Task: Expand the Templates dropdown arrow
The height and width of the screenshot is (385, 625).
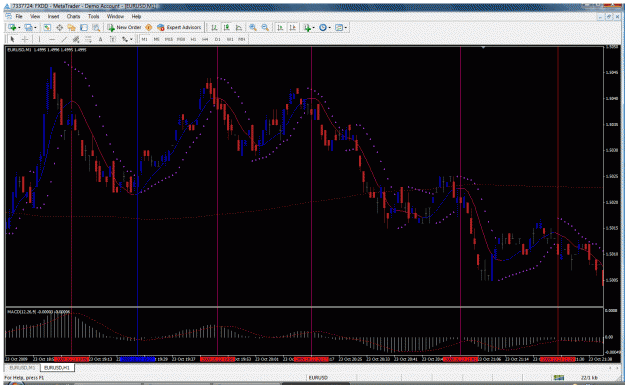Action: (x=346, y=28)
